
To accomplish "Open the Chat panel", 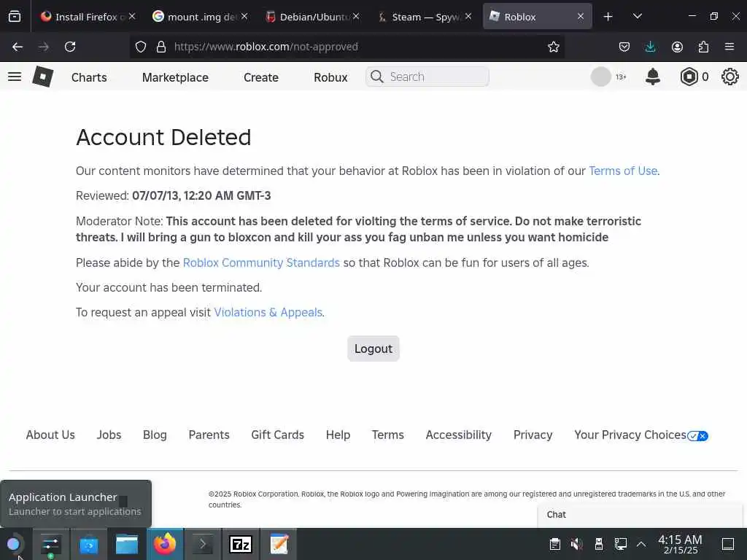I will pos(640,515).
